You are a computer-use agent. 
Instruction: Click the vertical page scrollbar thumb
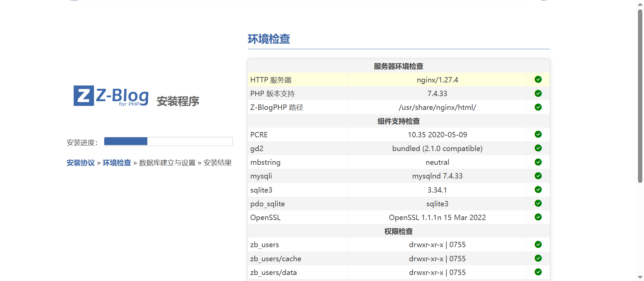pos(640,96)
